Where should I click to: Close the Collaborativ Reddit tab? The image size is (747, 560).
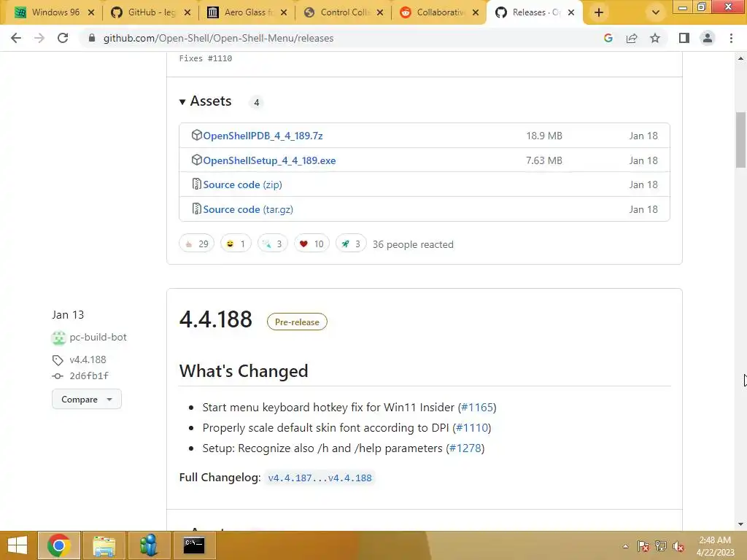pos(476,12)
